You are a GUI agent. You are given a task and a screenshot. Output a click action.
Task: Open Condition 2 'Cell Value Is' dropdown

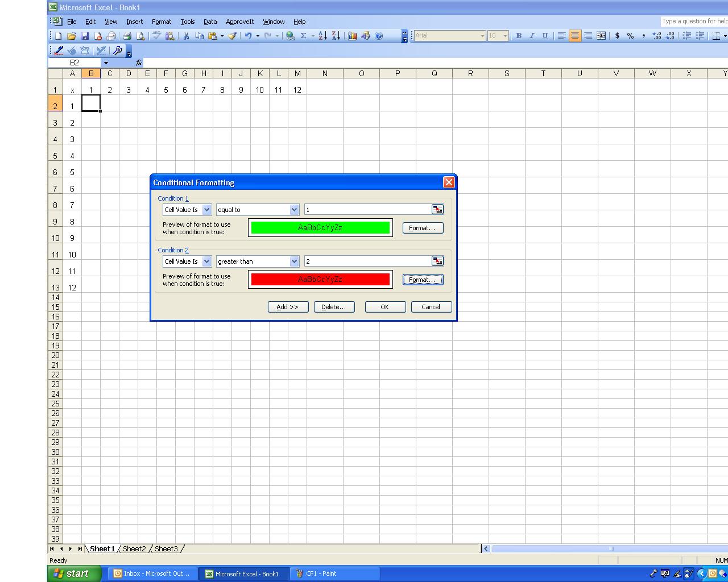tap(207, 261)
